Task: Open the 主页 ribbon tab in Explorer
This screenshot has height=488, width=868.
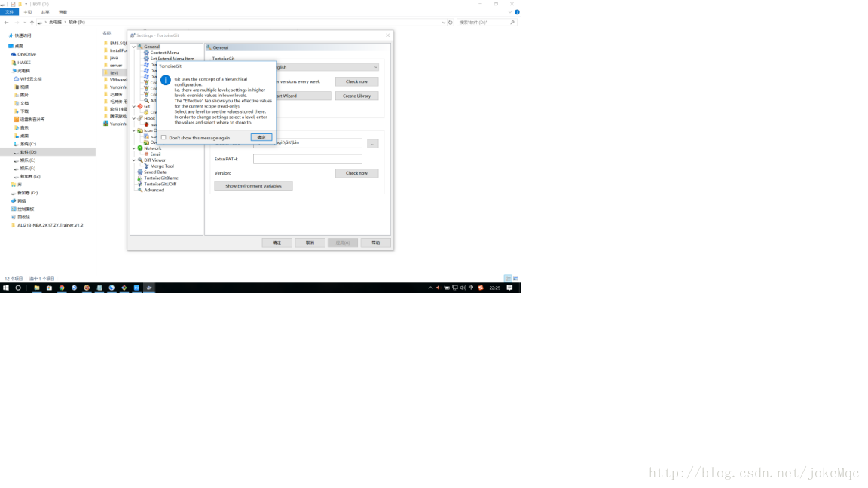Action: point(28,11)
